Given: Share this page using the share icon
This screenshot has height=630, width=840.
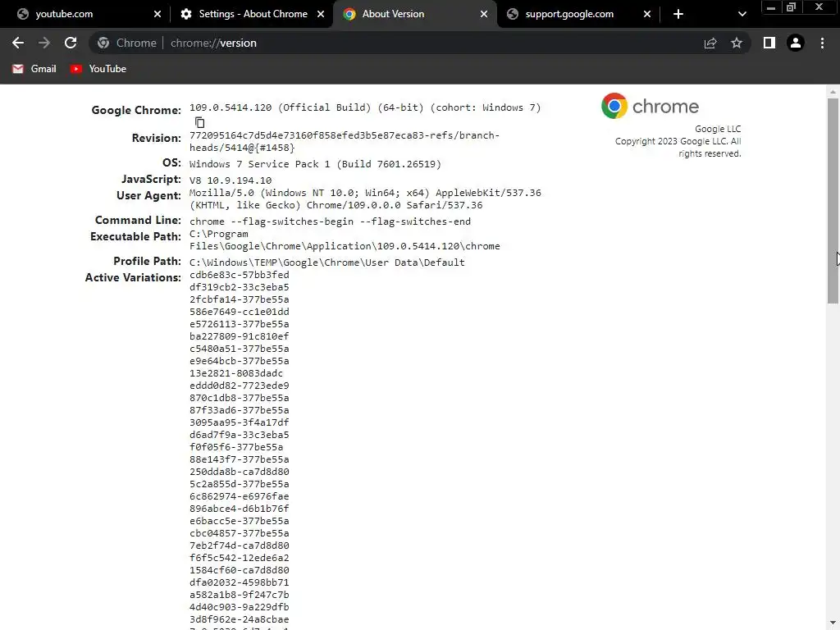Looking at the screenshot, I should (x=710, y=43).
